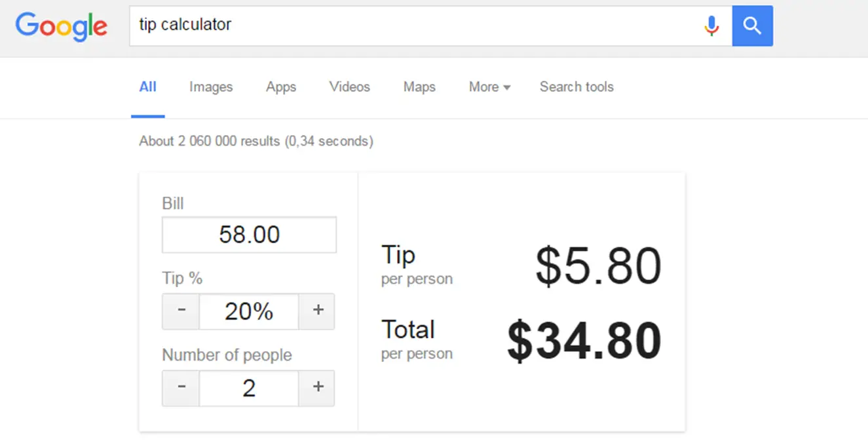Switch to the Images tab
This screenshot has height=447, width=868.
click(x=211, y=87)
